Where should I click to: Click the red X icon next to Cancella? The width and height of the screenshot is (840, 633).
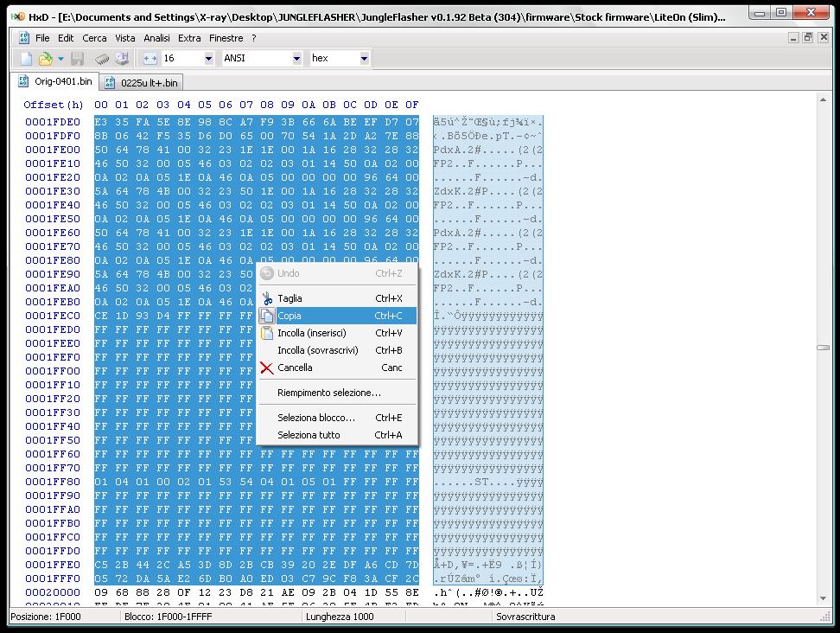click(267, 368)
